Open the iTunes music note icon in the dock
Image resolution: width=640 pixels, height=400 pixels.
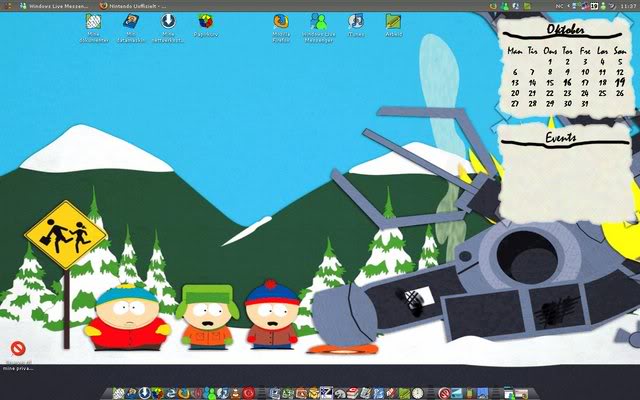pos(223,393)
